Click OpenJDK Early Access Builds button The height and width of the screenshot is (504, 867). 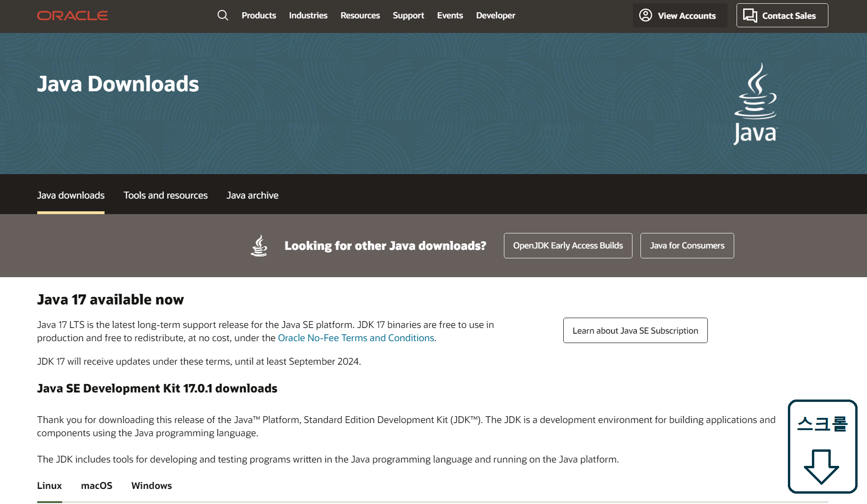pyautogui.click(x=568, y=246)
